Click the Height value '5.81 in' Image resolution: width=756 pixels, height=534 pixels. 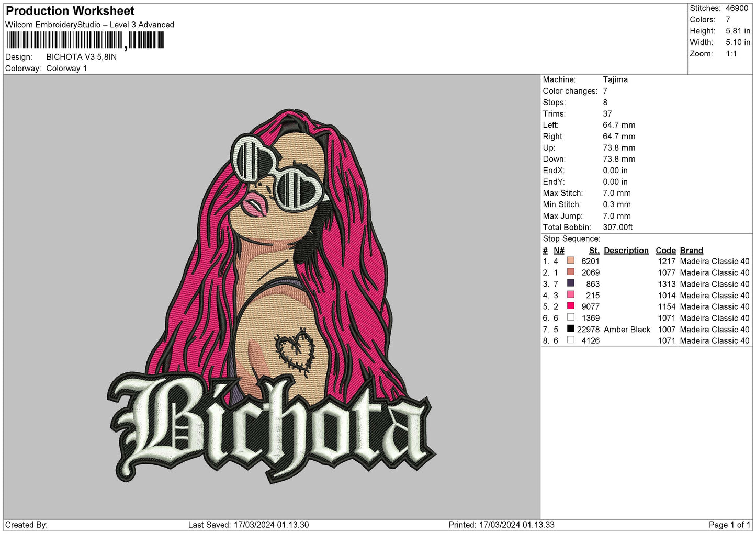click(x=738, y=31)
